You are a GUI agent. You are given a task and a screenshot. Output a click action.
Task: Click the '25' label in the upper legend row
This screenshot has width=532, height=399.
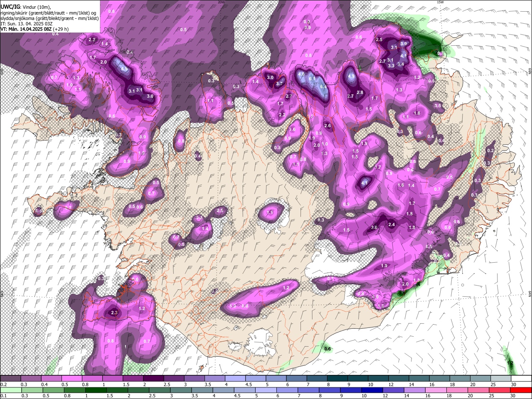493,384
